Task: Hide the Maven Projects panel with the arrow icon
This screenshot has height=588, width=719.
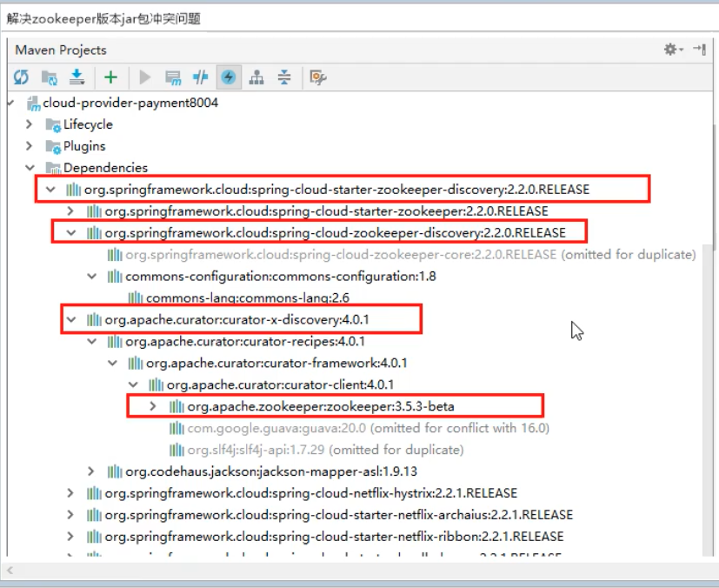Action: 699,50
